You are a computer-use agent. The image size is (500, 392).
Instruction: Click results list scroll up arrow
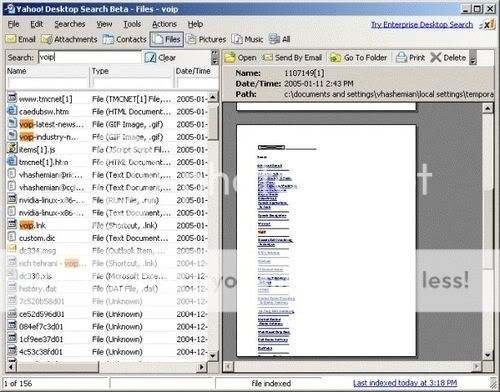click(x=213, y=97)
